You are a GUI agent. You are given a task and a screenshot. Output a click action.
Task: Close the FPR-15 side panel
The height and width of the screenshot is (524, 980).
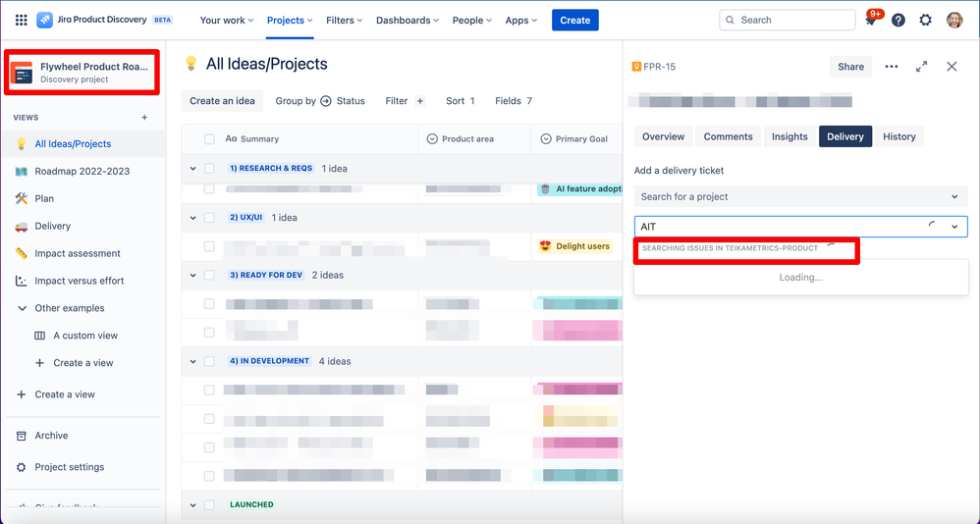[952, 67]
